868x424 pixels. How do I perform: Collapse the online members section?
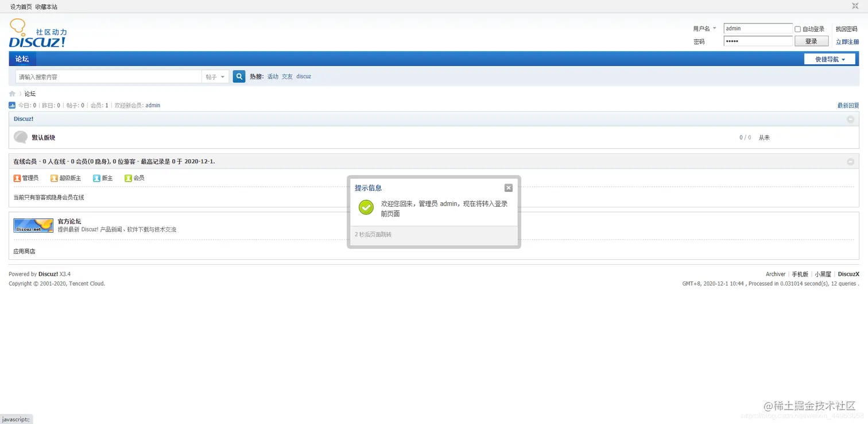click(x=850, y=161)
